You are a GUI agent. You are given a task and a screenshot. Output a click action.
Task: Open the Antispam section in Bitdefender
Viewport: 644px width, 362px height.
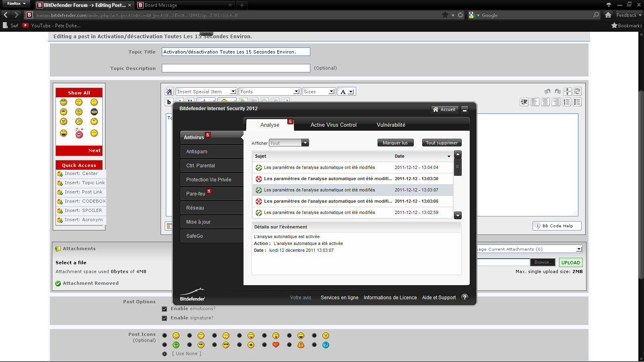212,152
